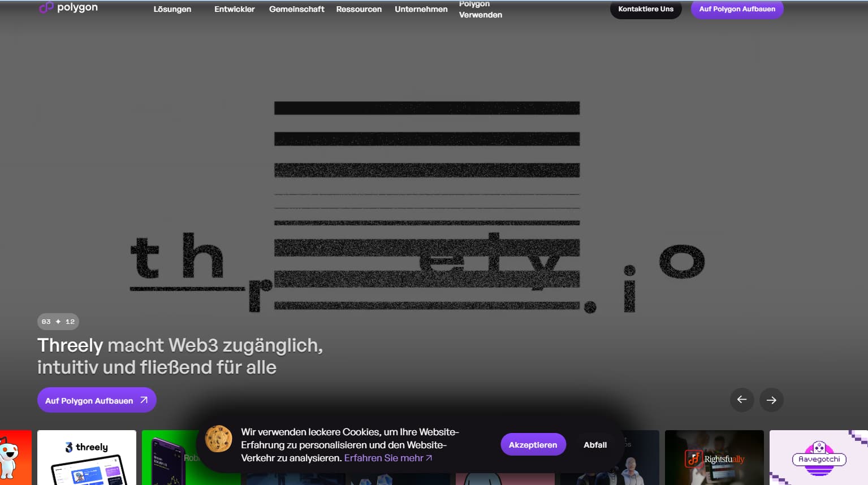Viewport: 868px width, 485px height.
Task: Open the Lösungen menu
Action: click(x=172, y=9)
